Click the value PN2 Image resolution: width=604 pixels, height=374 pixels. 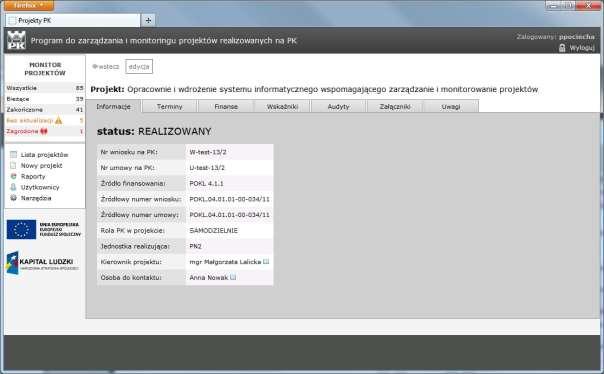coord(195,246)
